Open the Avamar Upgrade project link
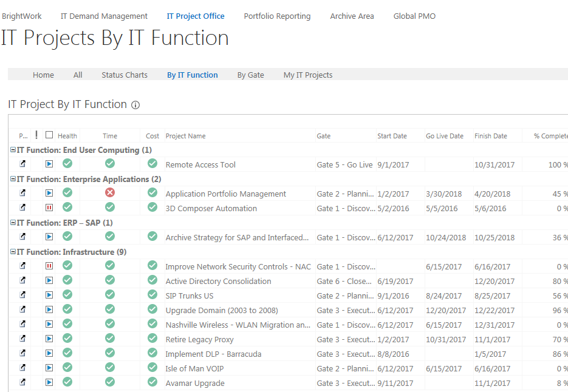The width and height of the screenshot is (568, 392). pos(195,383)
